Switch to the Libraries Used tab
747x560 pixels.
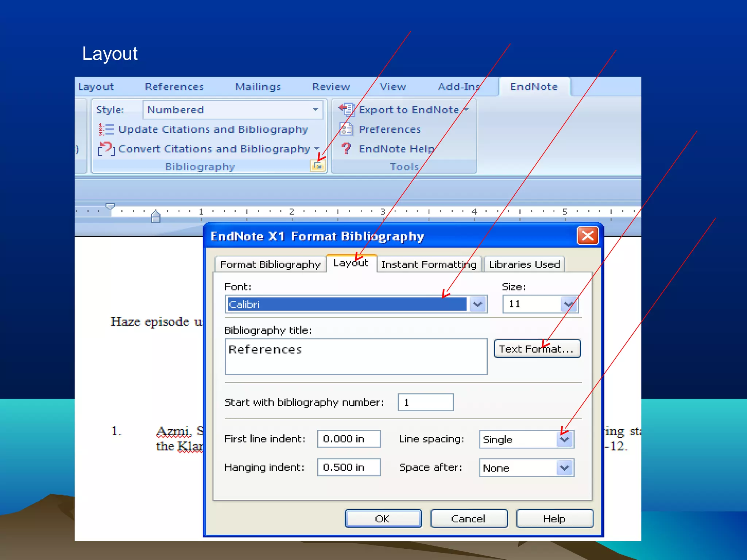[524, 264]
